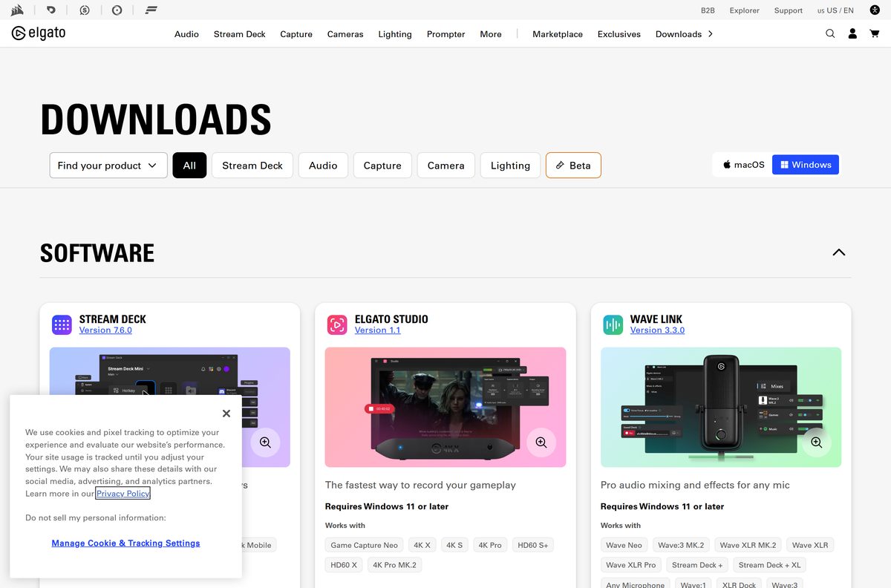Image resolution: width=891 pixels, height=588 pixels.
Task: Open the Find your product dropdown
Action: tap(108, 166)
